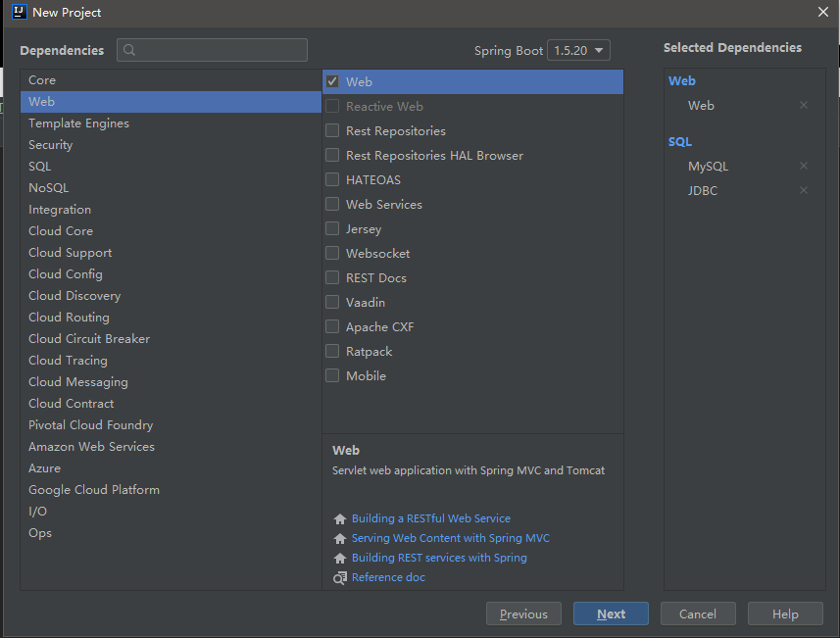Enable the Rest Repositories checkbox
840x638 pixels.
pyautogui.click(x=332, y=130)
